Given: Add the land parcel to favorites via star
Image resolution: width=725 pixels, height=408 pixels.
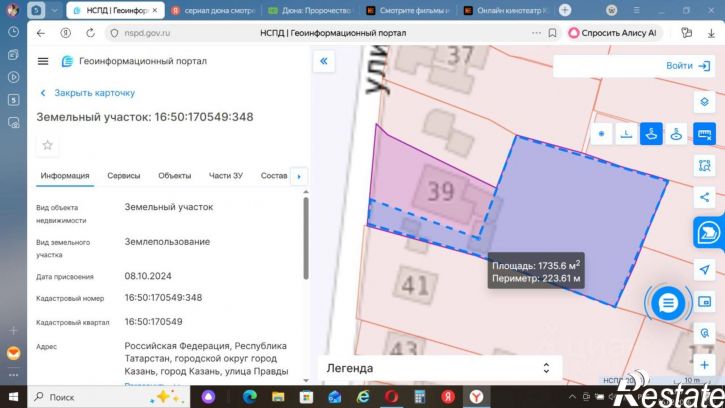Looking at the screenshot, I should (x=47, y=145).
